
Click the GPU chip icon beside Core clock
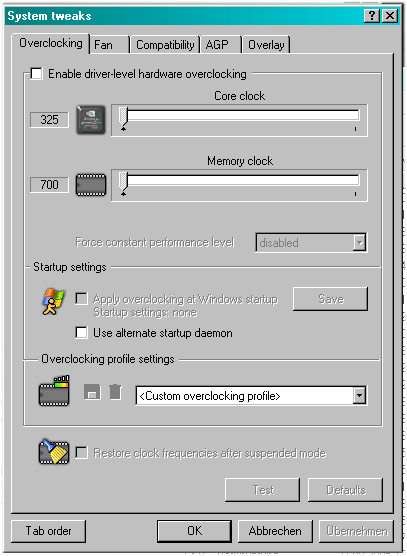tap(91, 119)
